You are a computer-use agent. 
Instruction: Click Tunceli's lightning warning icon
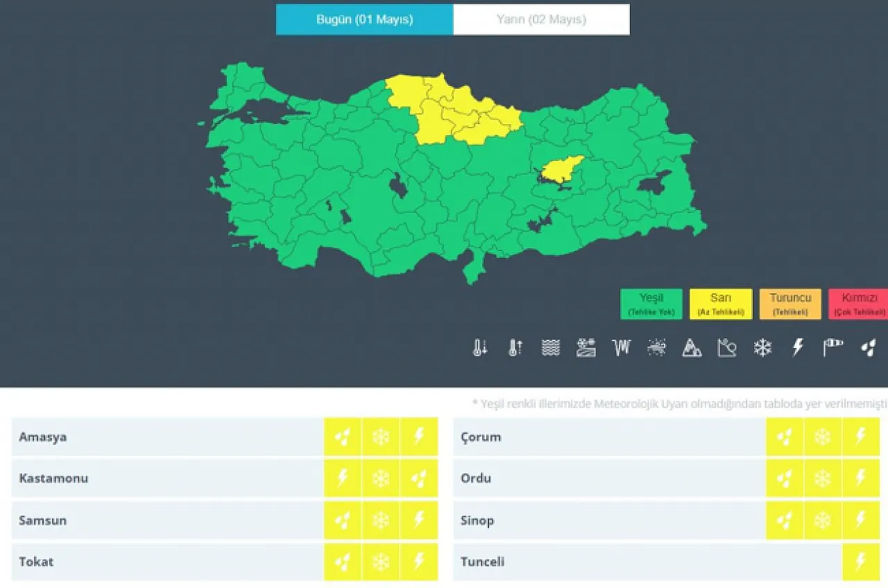tap(861, 562)
